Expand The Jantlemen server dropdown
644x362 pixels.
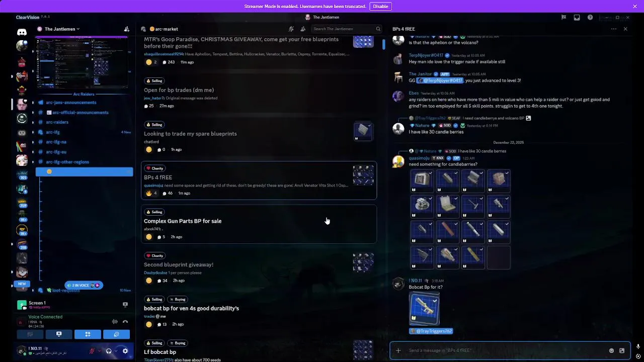[x=62, y=29]
